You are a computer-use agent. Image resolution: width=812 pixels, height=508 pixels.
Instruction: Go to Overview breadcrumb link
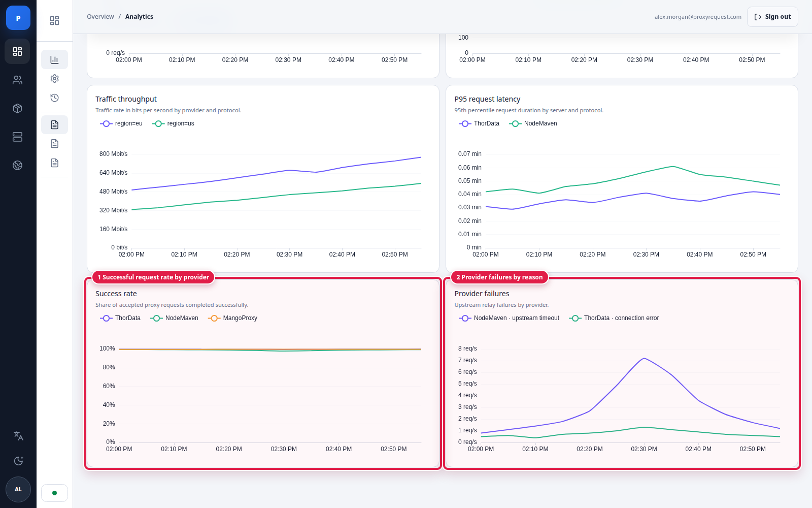tap(100, 17)
